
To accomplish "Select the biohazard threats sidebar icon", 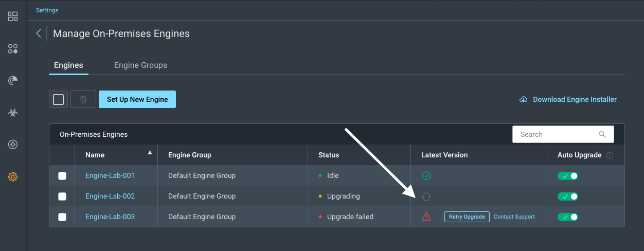I will [13, 113].
